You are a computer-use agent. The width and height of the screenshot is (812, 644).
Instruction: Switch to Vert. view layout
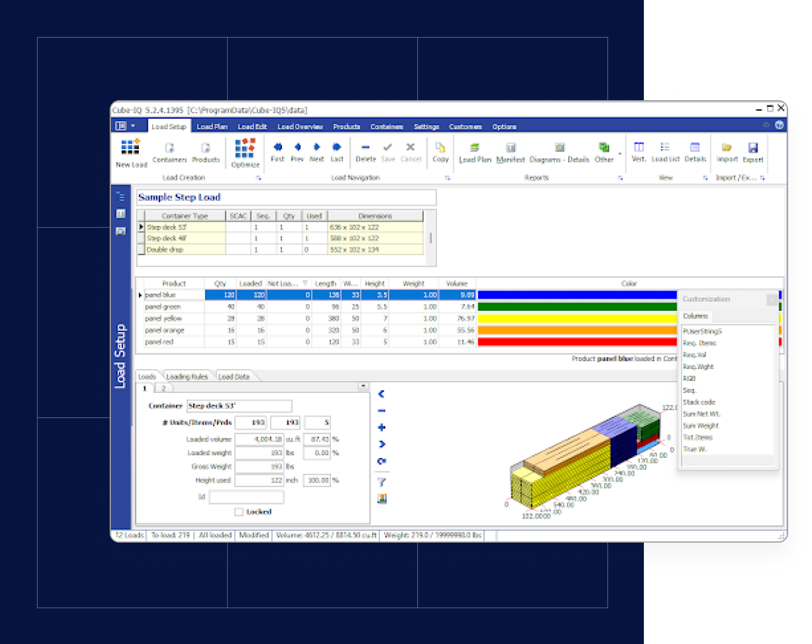pos(639,152)
